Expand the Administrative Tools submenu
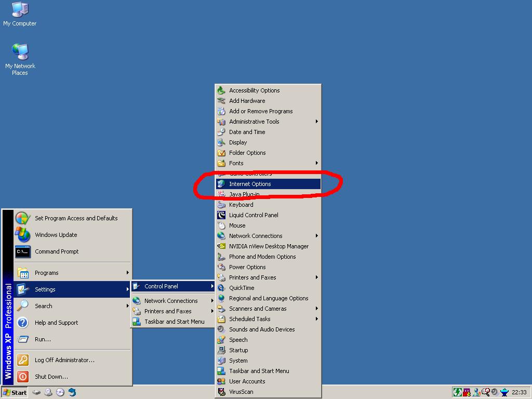 [269, 122]
